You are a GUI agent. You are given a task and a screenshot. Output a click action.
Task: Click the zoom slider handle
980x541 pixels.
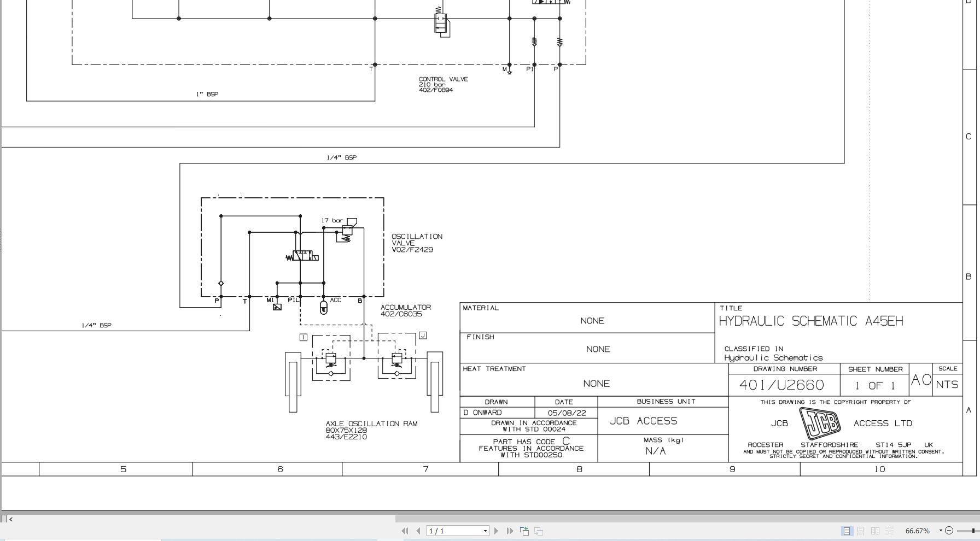(x=973, y=531)
